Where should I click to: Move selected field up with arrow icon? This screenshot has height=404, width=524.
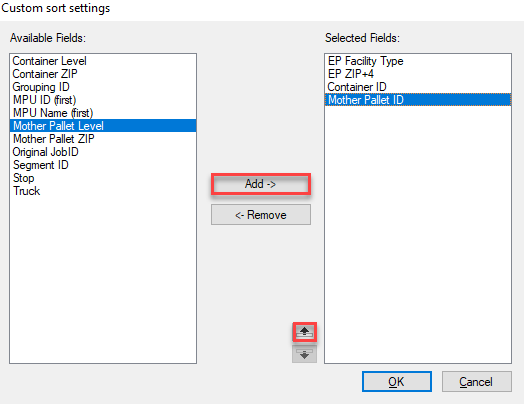click(x=304, y=332)
